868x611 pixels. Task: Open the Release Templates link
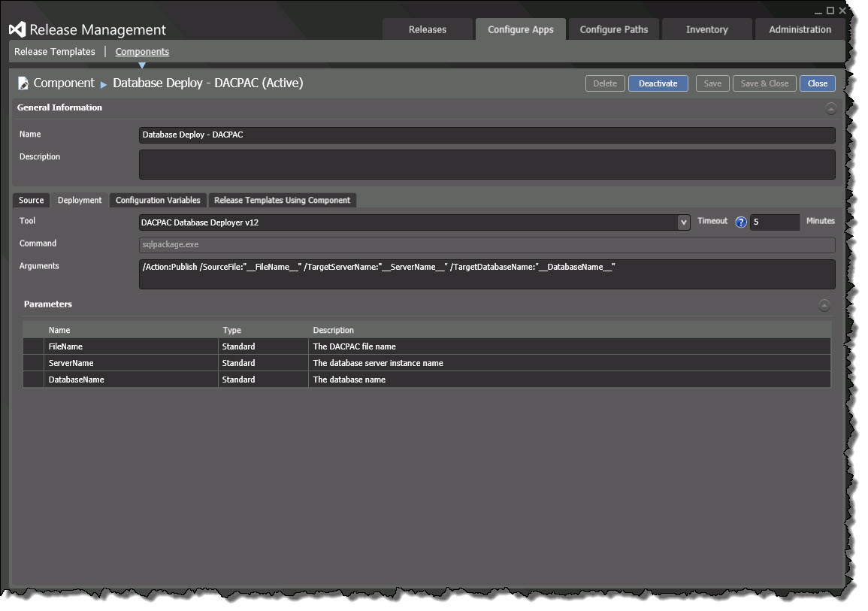55,52
